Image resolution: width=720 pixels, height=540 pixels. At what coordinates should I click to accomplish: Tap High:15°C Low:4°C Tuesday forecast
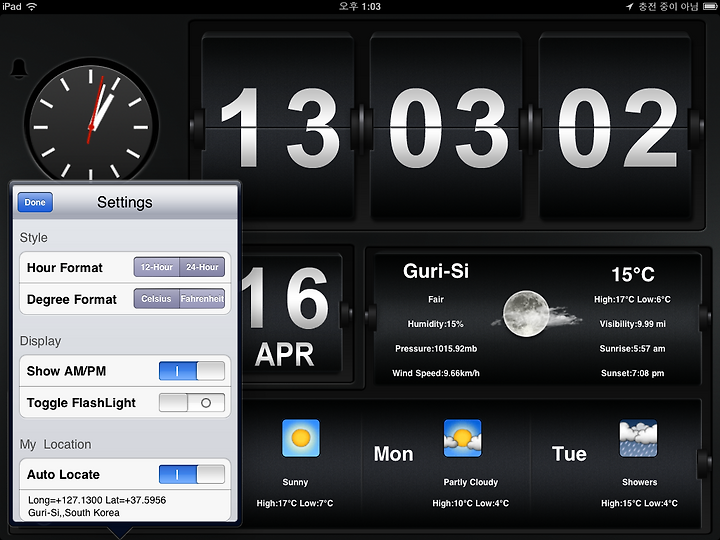point(639,503)
